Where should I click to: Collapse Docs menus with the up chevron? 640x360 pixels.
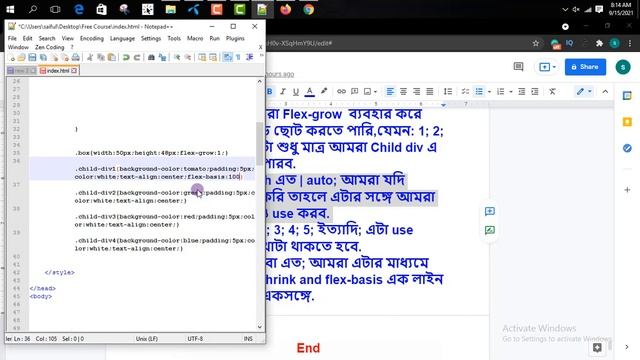[605, 91]
